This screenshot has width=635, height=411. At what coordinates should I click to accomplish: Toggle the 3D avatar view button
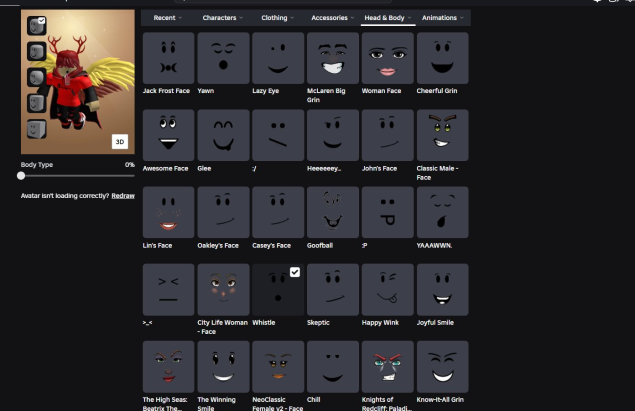point(119,141)
